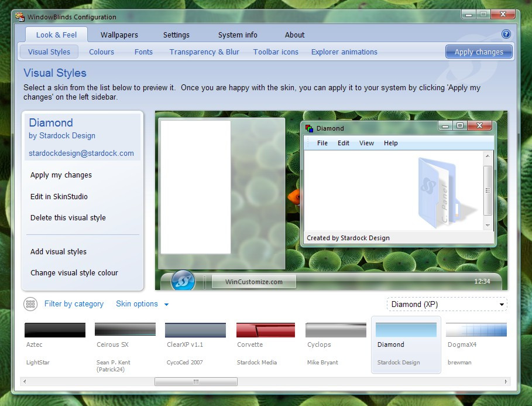This screenshot has height=406, width=532.
Task: Click the Filter by category link
Action: pyautogui.click(x=74, y=303)
